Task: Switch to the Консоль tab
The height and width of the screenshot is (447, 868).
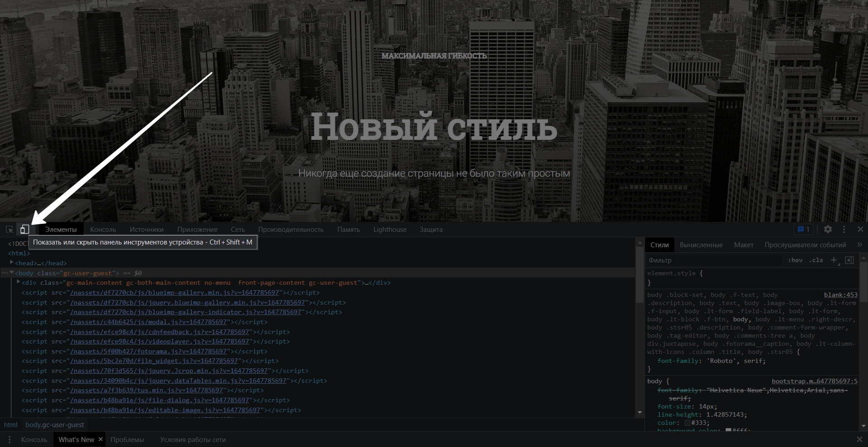Action: click(103, 230)
